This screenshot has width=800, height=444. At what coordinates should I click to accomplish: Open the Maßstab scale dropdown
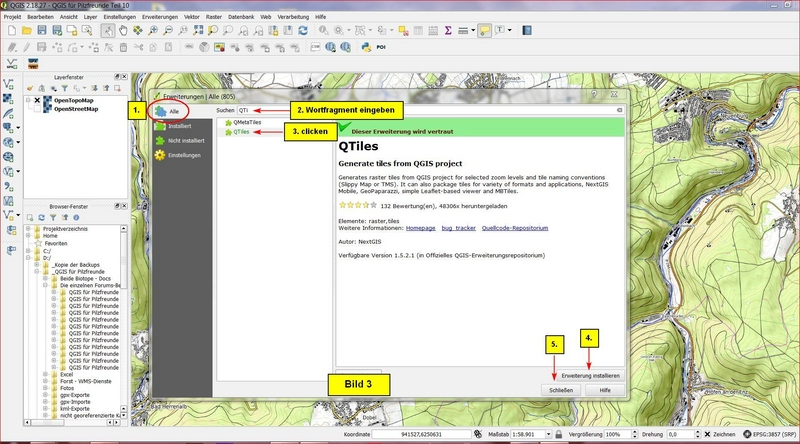(x=548, y=434)
